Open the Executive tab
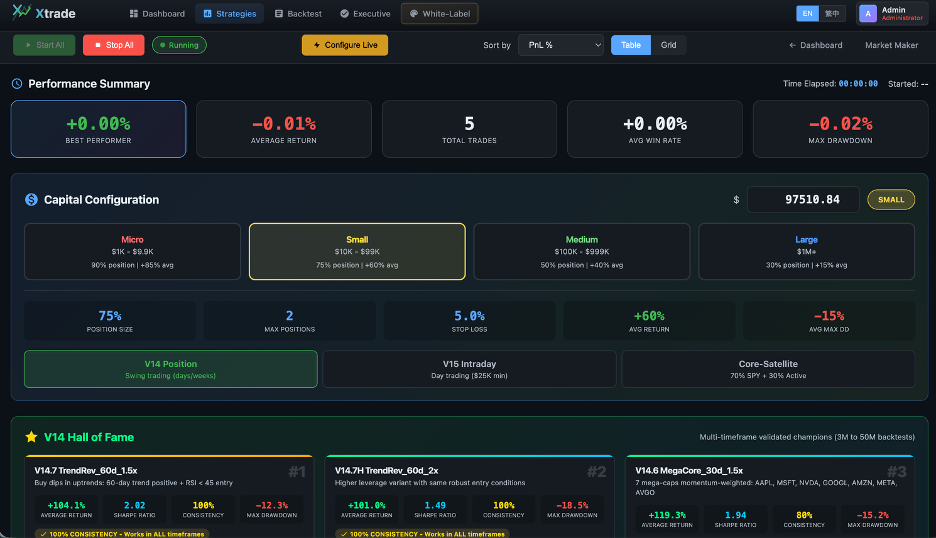The image size is (936, 538). click(365, 14)
